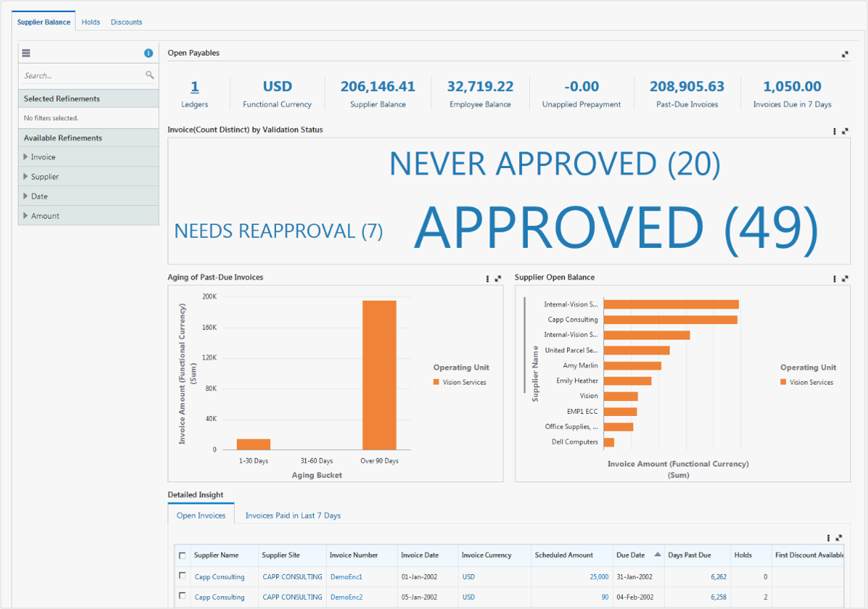Screen dimensions: 868x609
Task: Click Vision Services legend swatch in Aging chart
Action: [436, 382]
